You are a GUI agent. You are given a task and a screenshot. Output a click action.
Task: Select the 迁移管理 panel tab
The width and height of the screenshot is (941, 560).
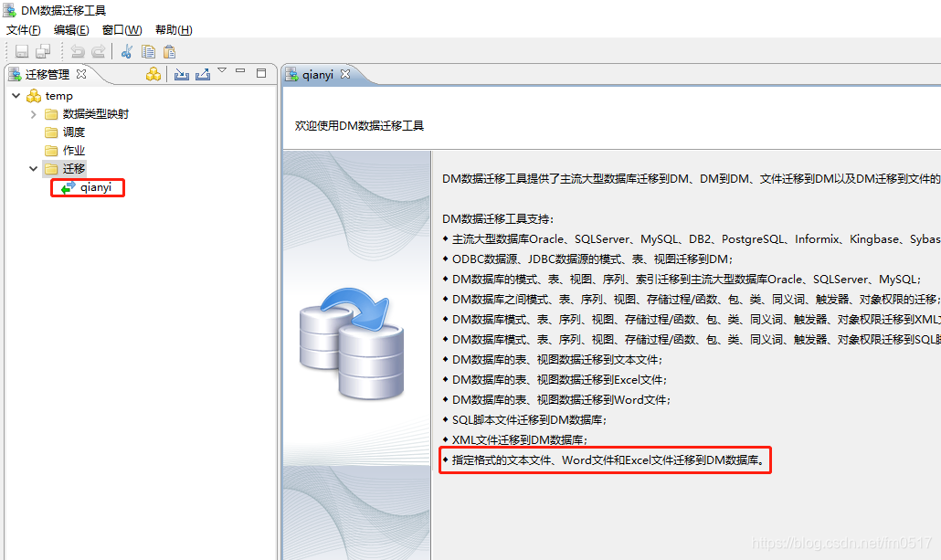(48, 74)
